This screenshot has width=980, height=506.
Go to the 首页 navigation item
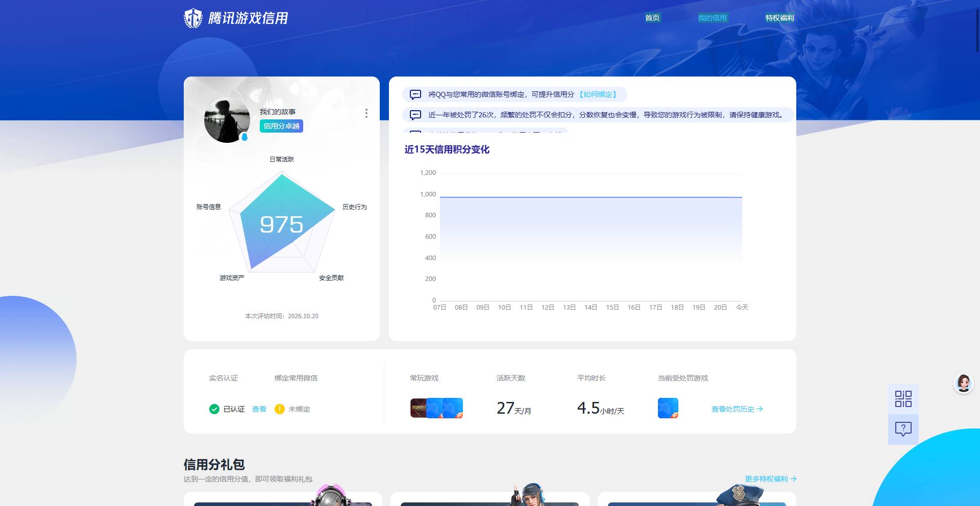point(652,18)
